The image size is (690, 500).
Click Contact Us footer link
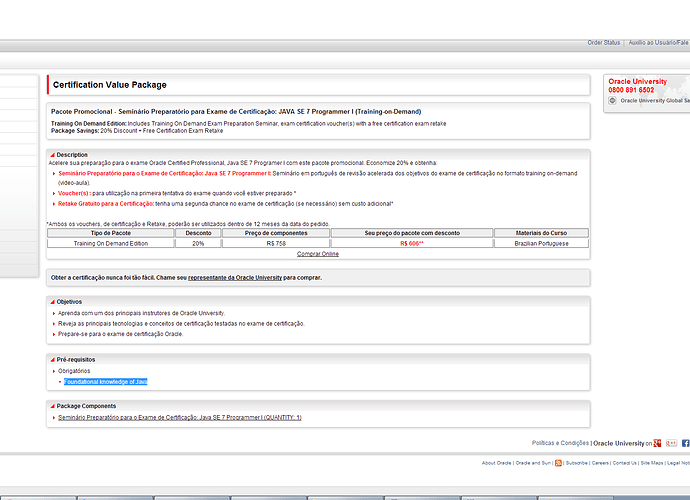(x=624, y=463)
